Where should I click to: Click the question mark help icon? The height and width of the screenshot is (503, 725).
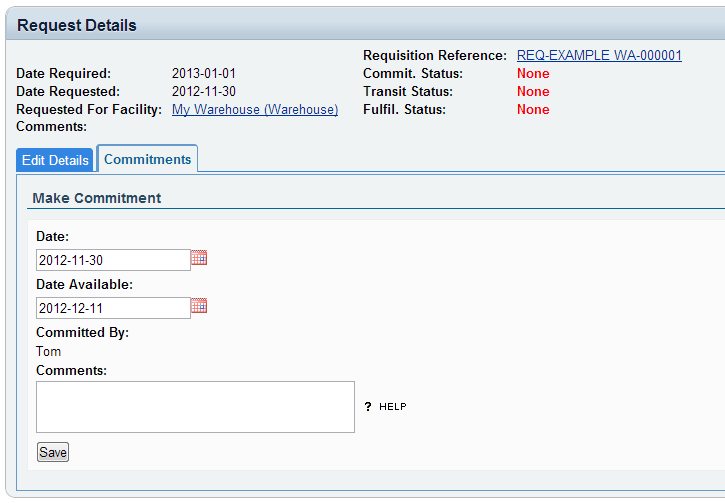(368, 407)
